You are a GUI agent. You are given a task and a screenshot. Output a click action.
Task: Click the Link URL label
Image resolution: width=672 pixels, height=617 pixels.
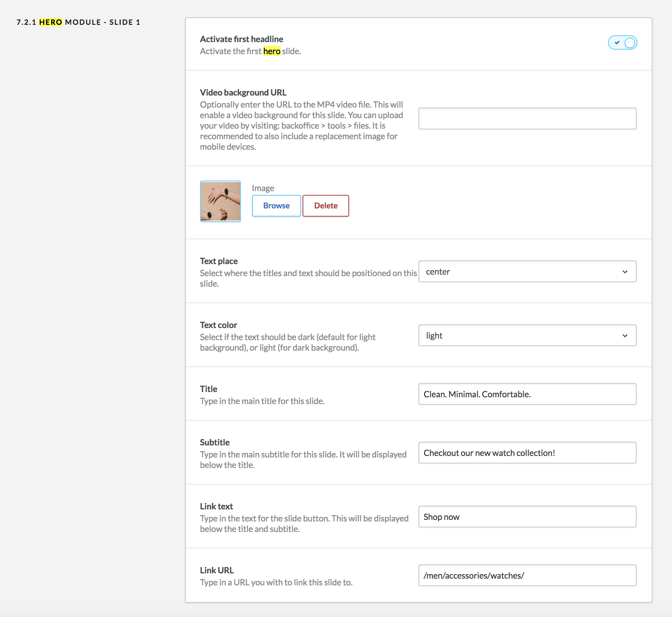tap(217, 570)
